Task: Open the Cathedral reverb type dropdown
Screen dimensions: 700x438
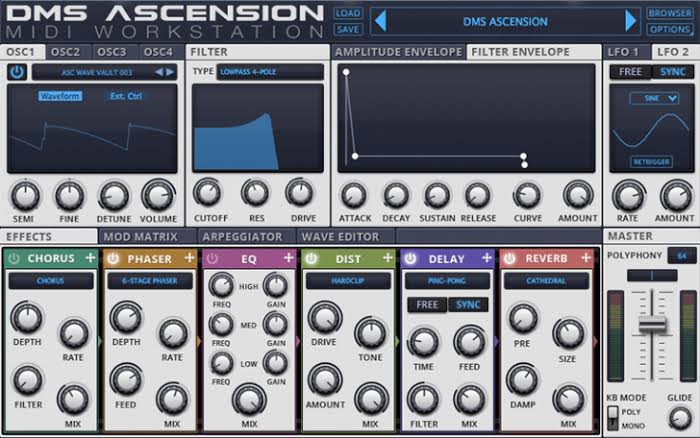Action: click(546, 281)
